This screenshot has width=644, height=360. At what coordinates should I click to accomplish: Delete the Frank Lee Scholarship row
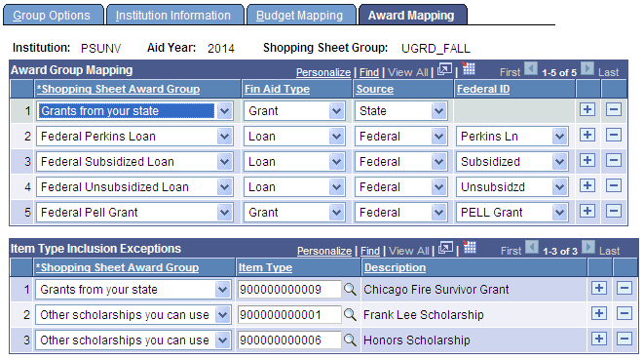point(625,314)
